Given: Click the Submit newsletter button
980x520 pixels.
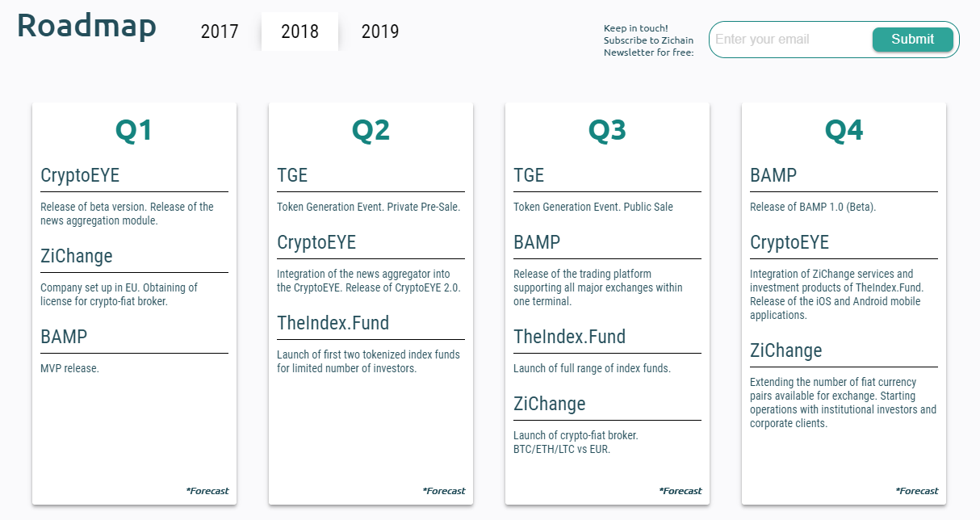Looking at the screenshot, I should (912, 40).
